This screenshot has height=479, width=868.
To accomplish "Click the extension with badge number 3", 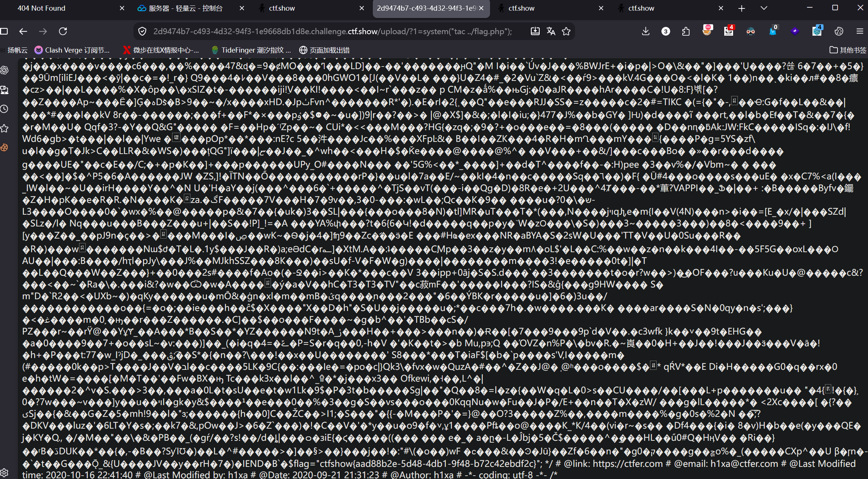I will point(665,31).
